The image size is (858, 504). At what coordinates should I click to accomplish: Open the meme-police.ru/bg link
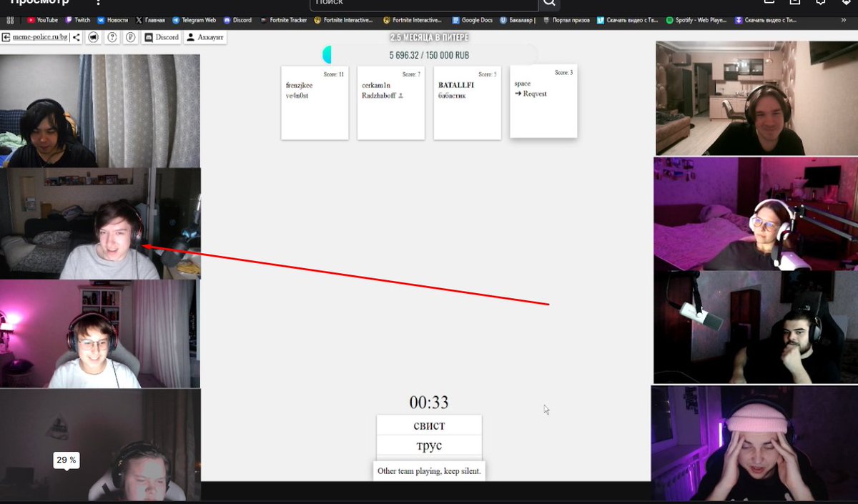coord(39,37)
